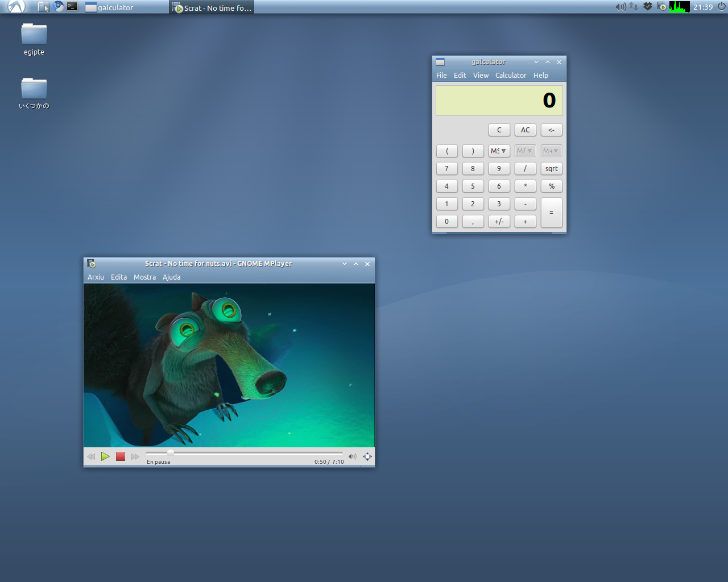Click the close parenthesis button
The image size is (728, 582).
(473, 151)
